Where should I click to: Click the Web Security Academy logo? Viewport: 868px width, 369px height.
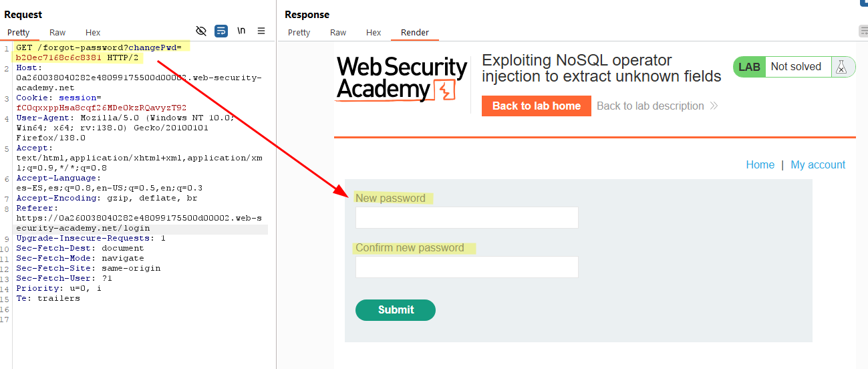[x=402, y=79]
